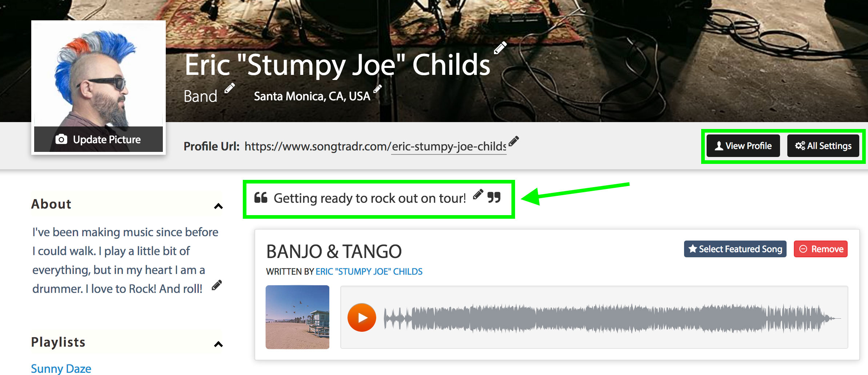Open All Settings
The width and height of the screenshot is (868, 375).
[x=823, y=146]
